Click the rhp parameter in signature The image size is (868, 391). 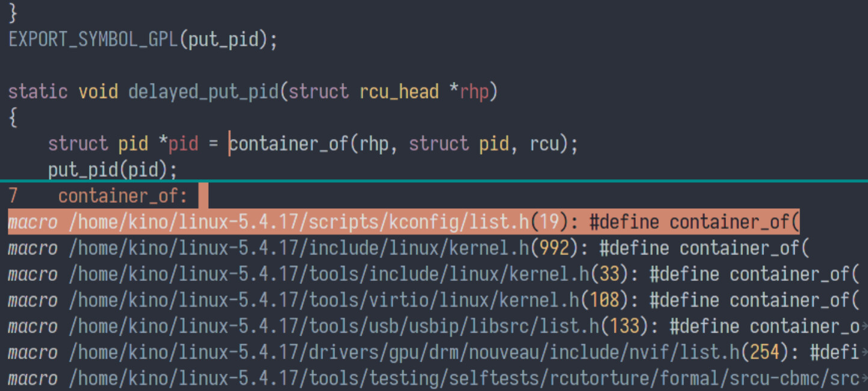[x=474, y=93]
